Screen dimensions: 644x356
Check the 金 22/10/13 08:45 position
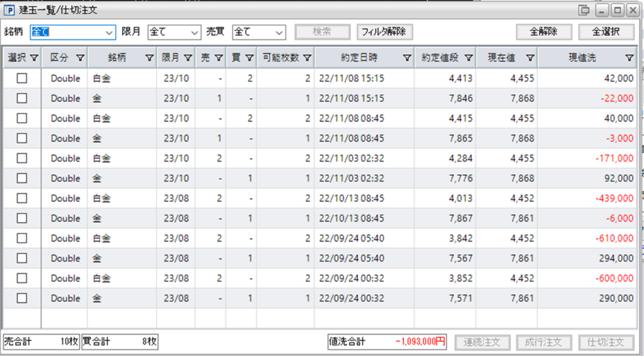(x=22, y=218)
